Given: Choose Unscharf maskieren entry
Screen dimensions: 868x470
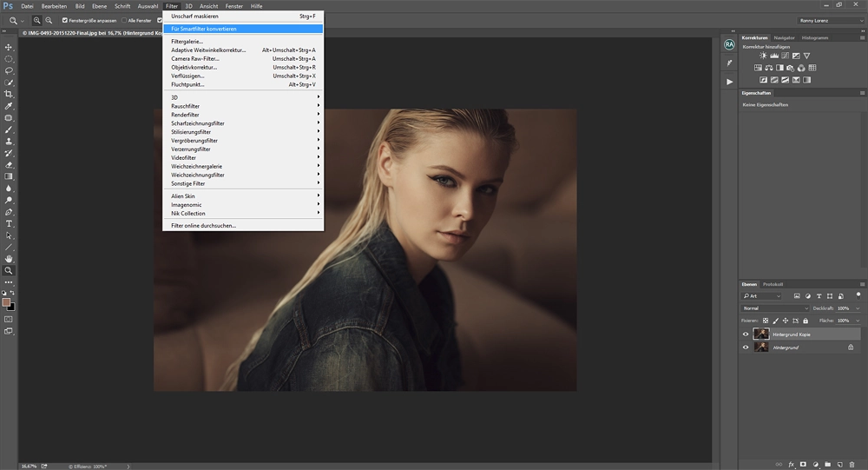Looking at the screenshot, I should coord(243,17).
